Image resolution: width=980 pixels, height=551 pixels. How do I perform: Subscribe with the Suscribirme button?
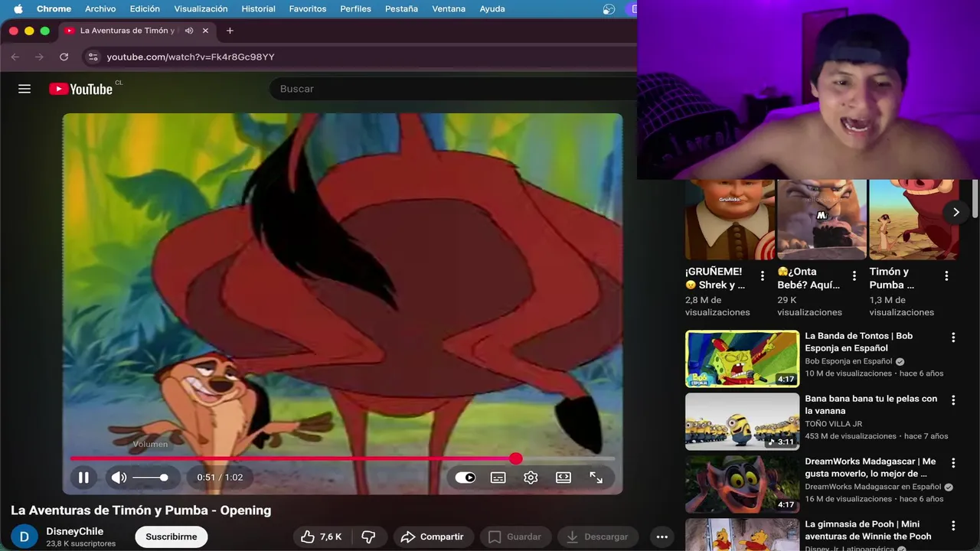coord(171,536)
